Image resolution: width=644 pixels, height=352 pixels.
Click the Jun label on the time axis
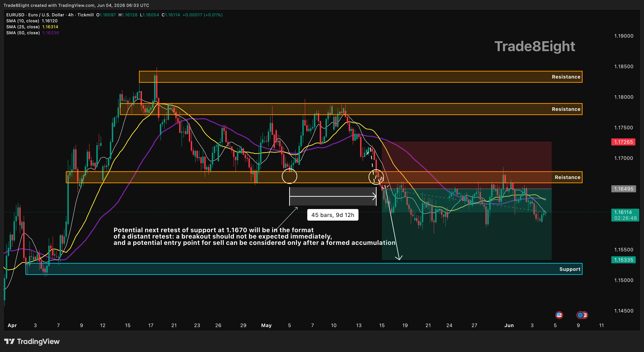(x=509, y=325)
